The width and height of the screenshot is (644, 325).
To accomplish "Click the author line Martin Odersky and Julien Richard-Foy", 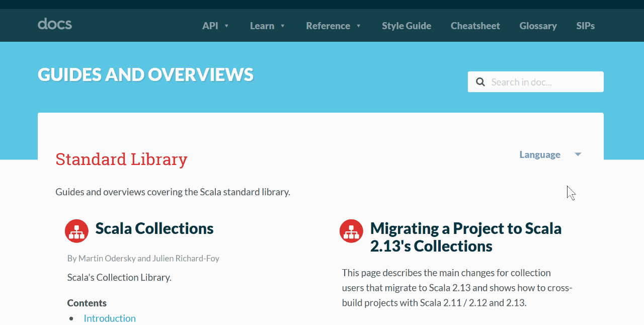I will coord(143,258).
